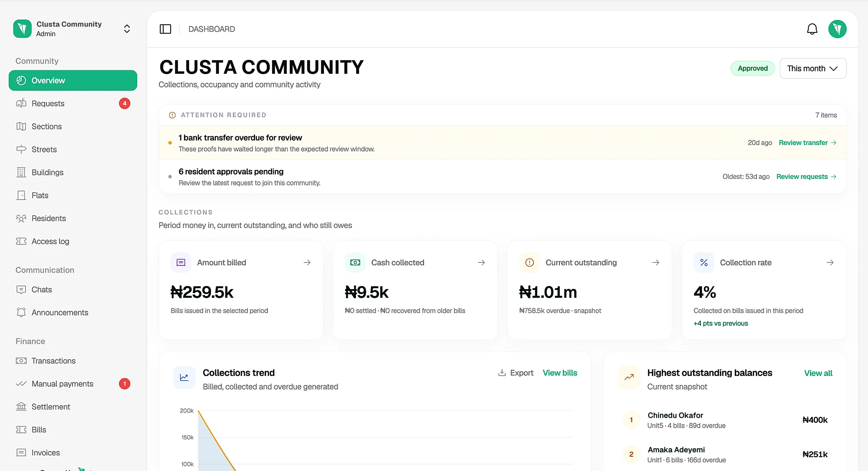Click the Manual payments checkmark icon
The width and height of the screenshot is (868, 471).
click(21, 384)
